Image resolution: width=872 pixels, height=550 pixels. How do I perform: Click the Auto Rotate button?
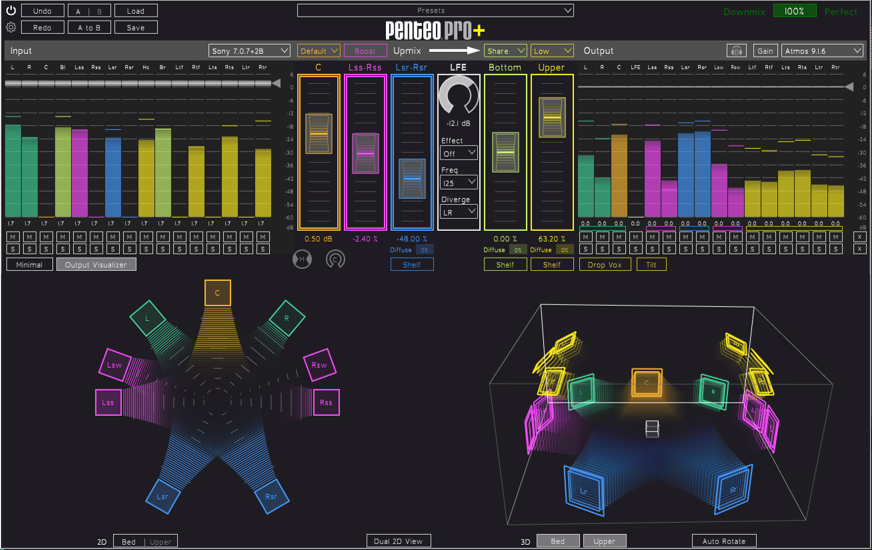pos(724,541)
